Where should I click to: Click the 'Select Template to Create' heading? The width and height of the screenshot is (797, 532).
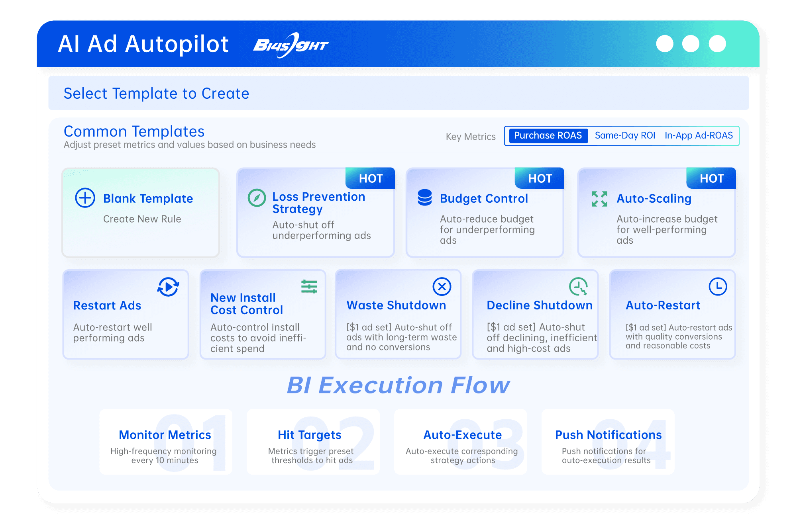click(x=156, y=94)
